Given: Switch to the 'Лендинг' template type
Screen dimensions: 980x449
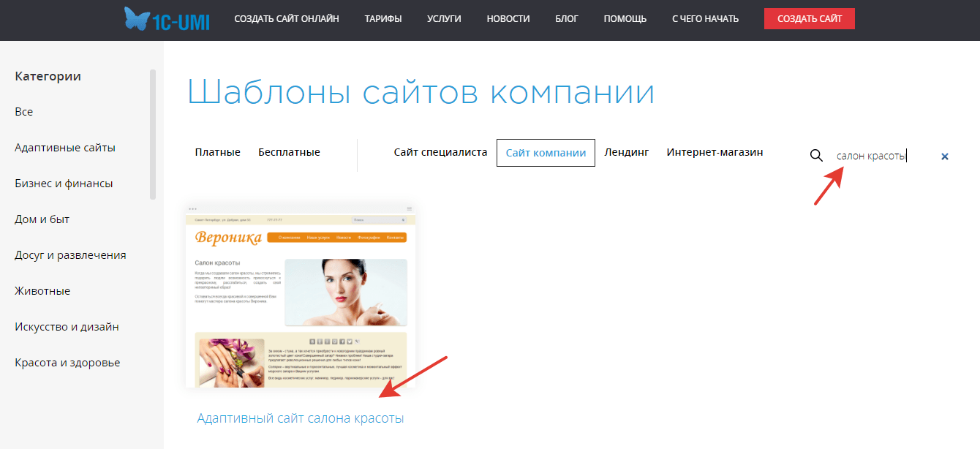Looking at the screenshot, I should [x=626, y=153].
